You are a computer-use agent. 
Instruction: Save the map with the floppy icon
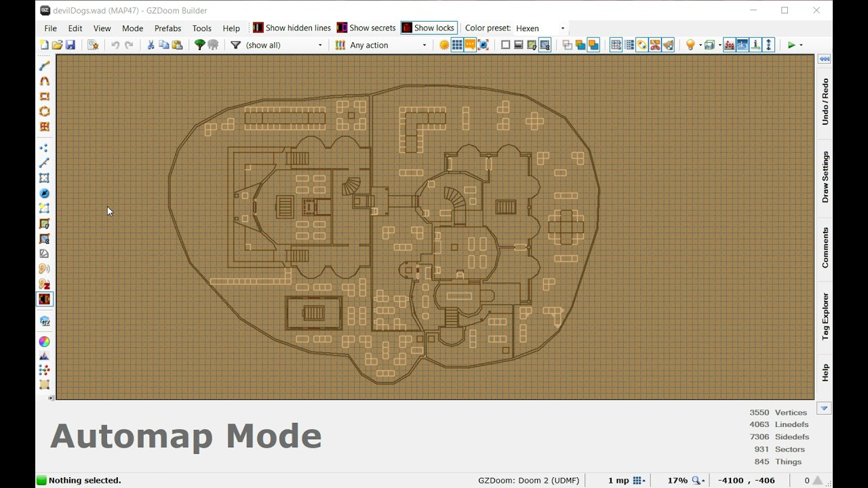click(x=70, y=45)
